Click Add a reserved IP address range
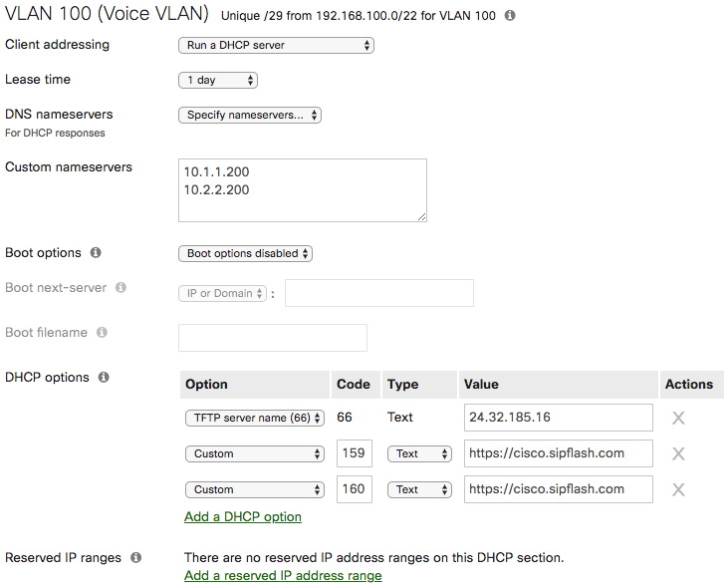The width and height of the screenshot is (728, 588). click(x=283, y=575)
